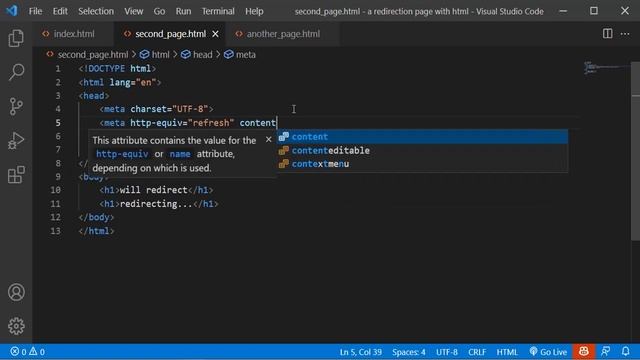Image resolution: width=640 pixels, height=360 pixels.
Task: Expand meta breadcrumb item
Action: [240, 54]
